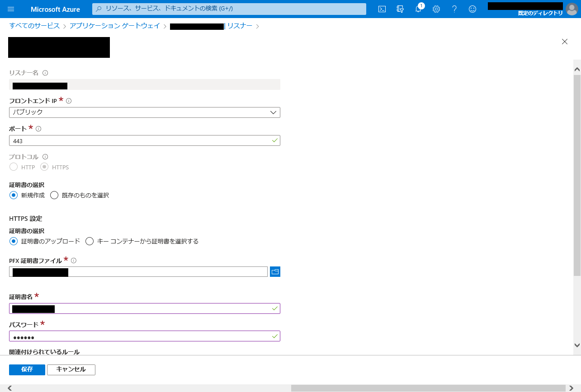
Task: Open directory and subscription filter icon
Action: (400, 9)
